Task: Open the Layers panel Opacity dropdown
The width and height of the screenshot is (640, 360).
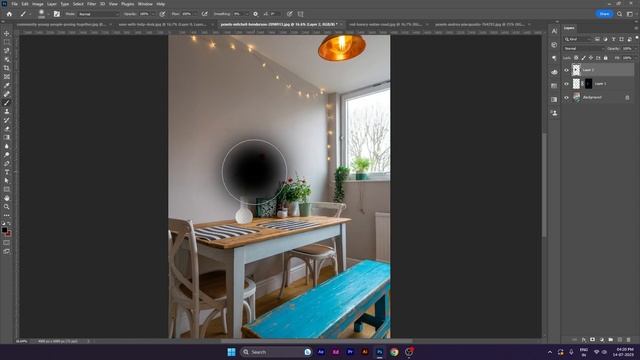Action: coord(635,49)
